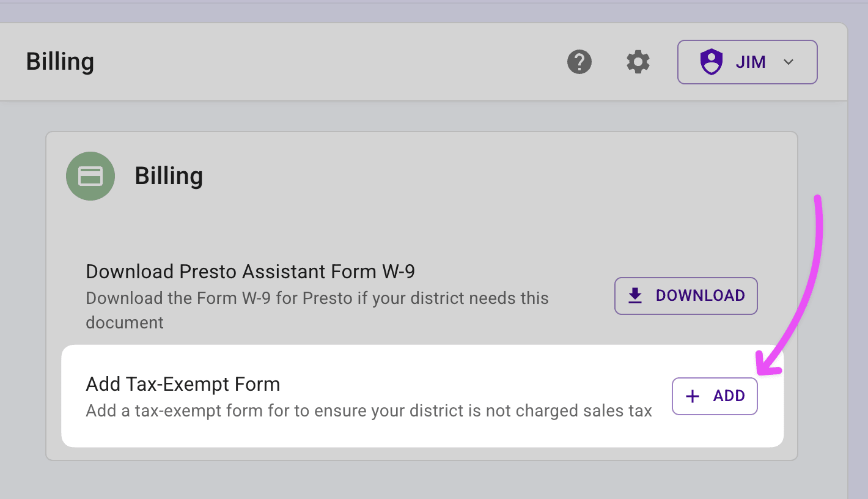The height and width of the screenshot is (499, 868).
Task: Click the plus icon beside ADD
Action: (692, 396)
